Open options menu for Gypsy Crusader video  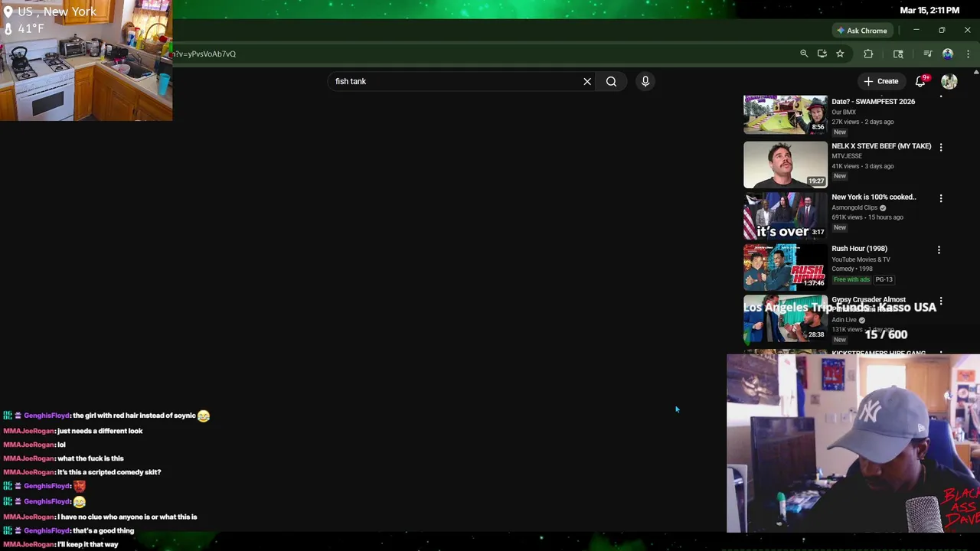[x=941, y=302]
